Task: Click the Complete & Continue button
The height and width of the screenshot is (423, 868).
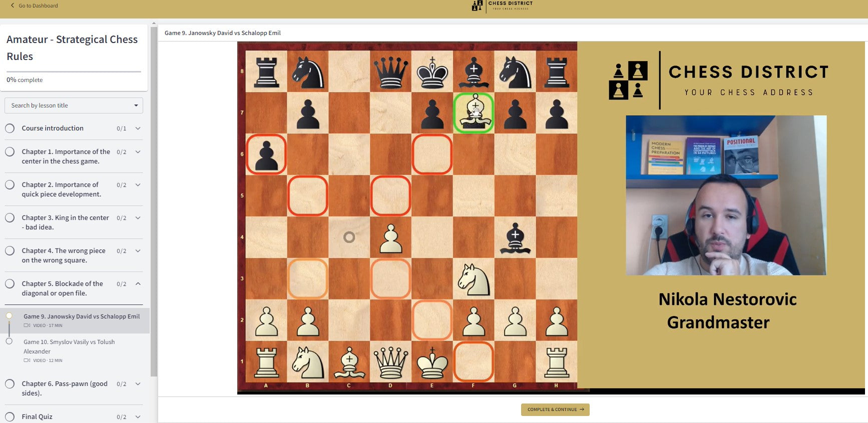Action: (x=555, y=409)
